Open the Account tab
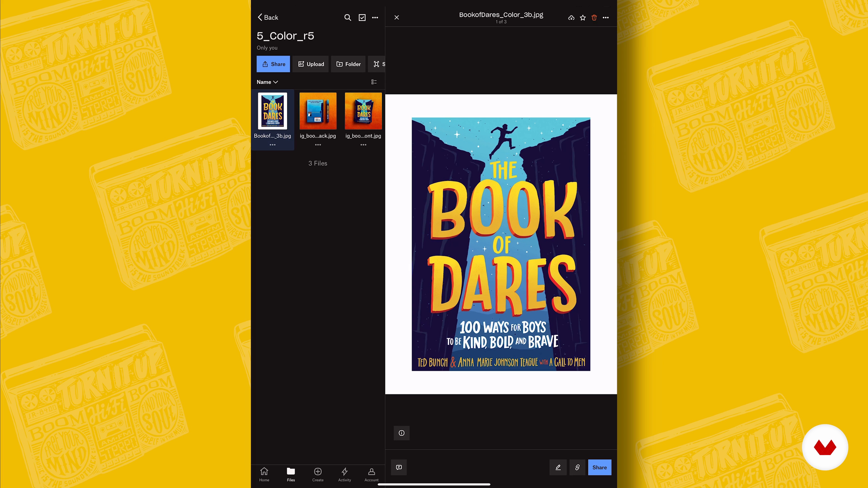This screenshot has height=488, width=868. 371,474
